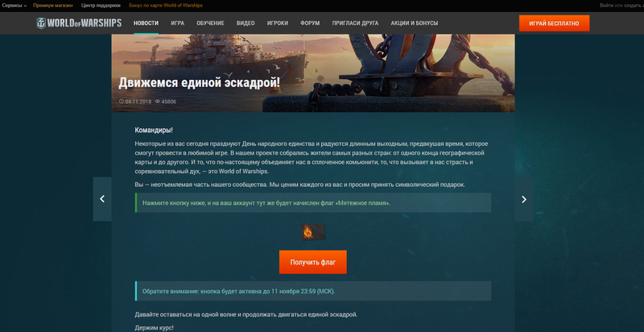Screen dimensions: 644x332
Task: Open the ИГРОКИ section
Action: click(279, 23)
